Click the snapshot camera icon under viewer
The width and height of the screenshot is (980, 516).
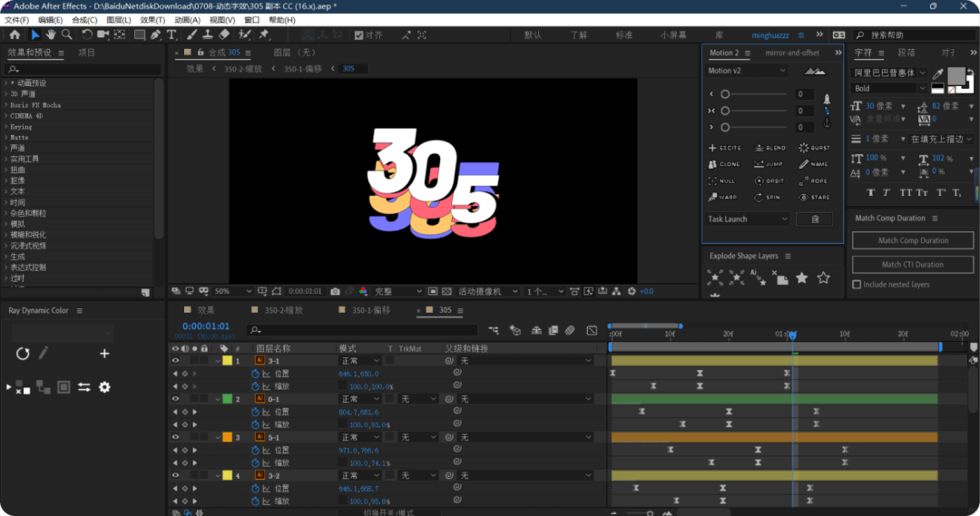point(335,292)
